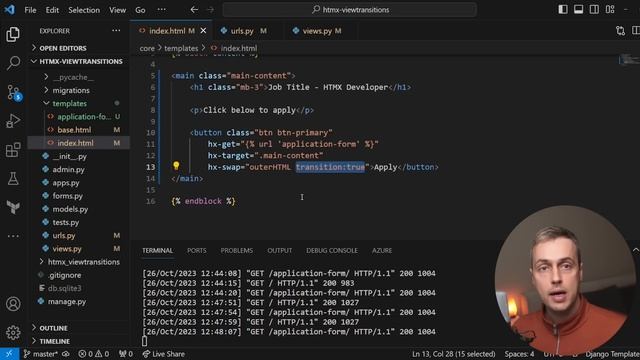Open the Testing flask icon
The height and width of the screenshot is (360, 640).
(x=13, y=179)
